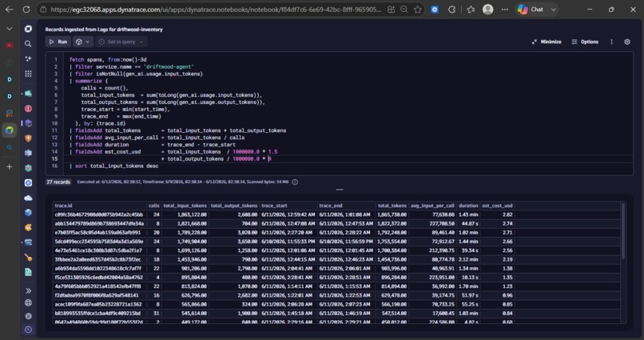Run the DQL query
The image size is (644, 340).
[x=58, y=42]
